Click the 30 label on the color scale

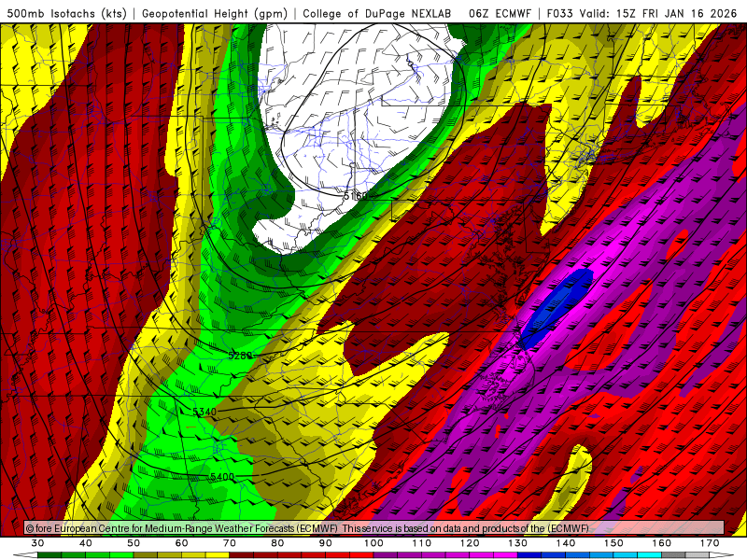click(x=37, y=543)
